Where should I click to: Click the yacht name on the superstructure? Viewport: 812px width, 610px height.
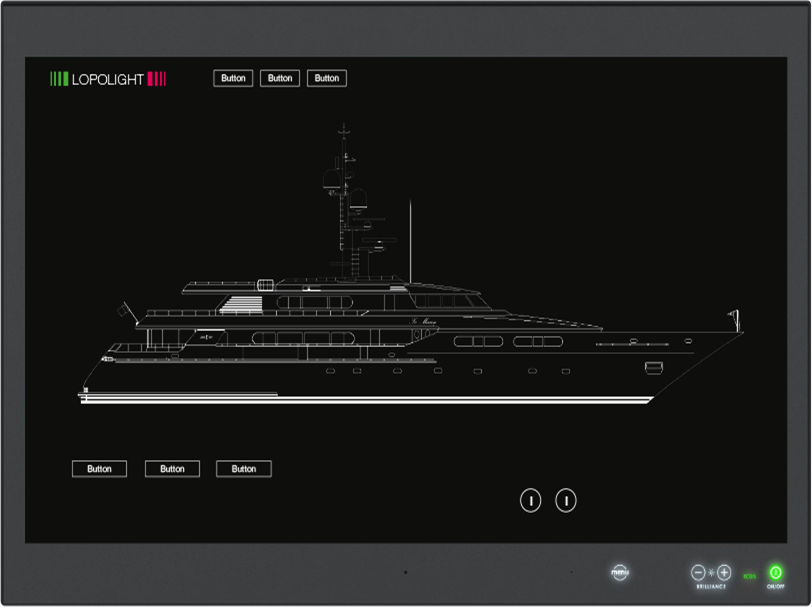[x=424, y=321]
